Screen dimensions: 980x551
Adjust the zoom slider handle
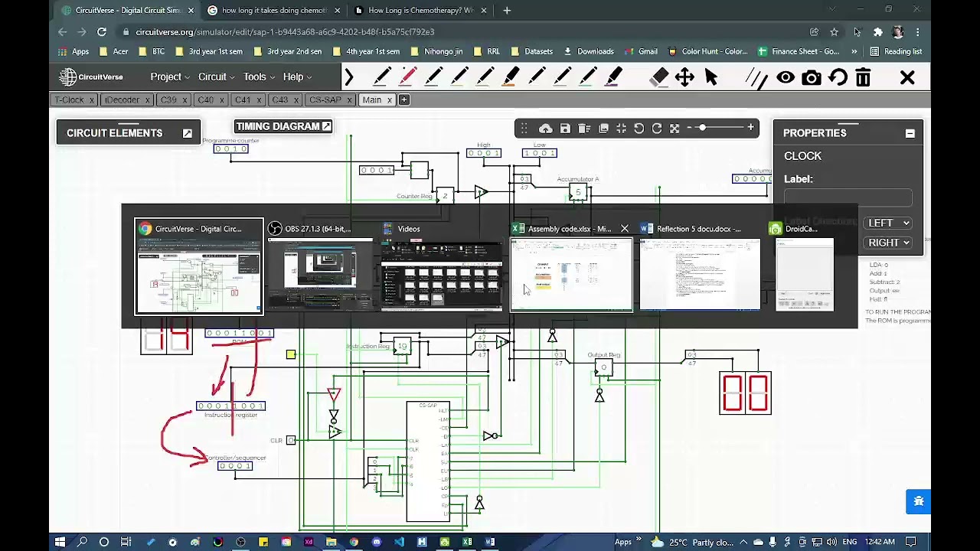pyautogui.click(x=702, y=128)
